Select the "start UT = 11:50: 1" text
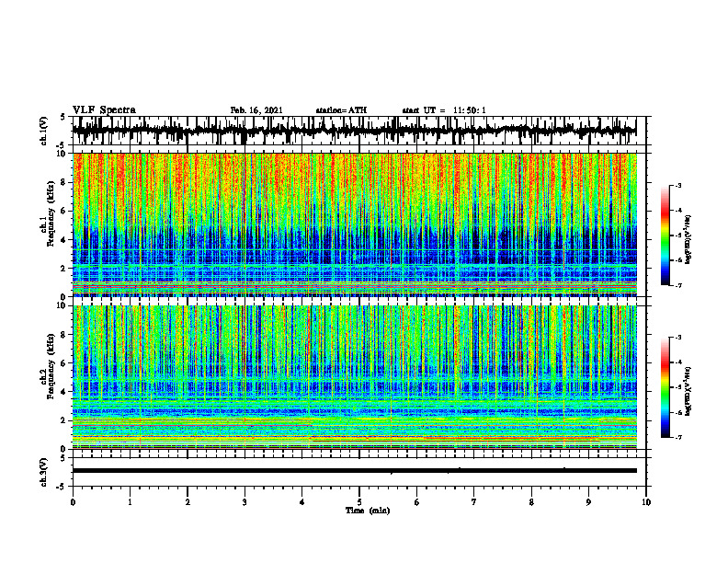This screenshot has height=563, width=728. (444, 110)
